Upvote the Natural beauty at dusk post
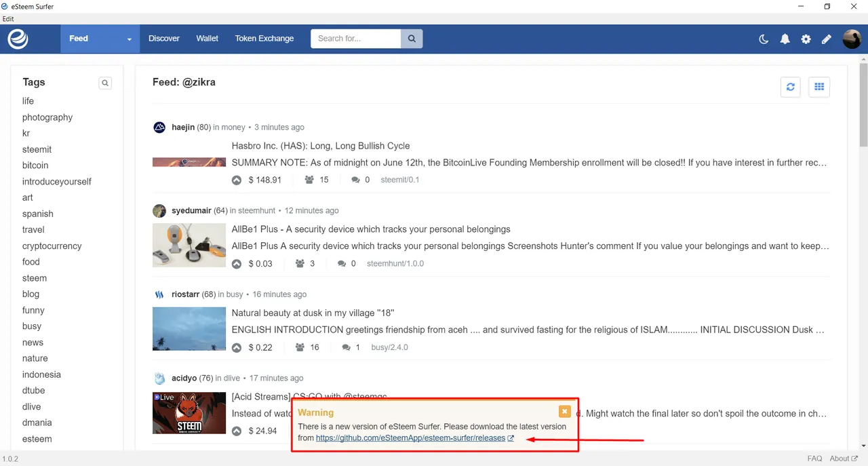This screenshot has width=868, height=466. tap(237, 348)
